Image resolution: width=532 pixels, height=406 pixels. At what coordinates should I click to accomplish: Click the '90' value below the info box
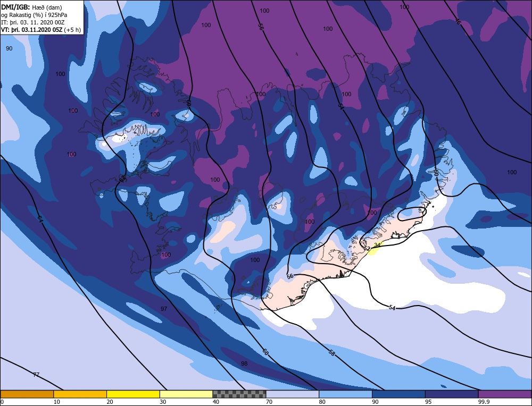[x=9, y=48]
